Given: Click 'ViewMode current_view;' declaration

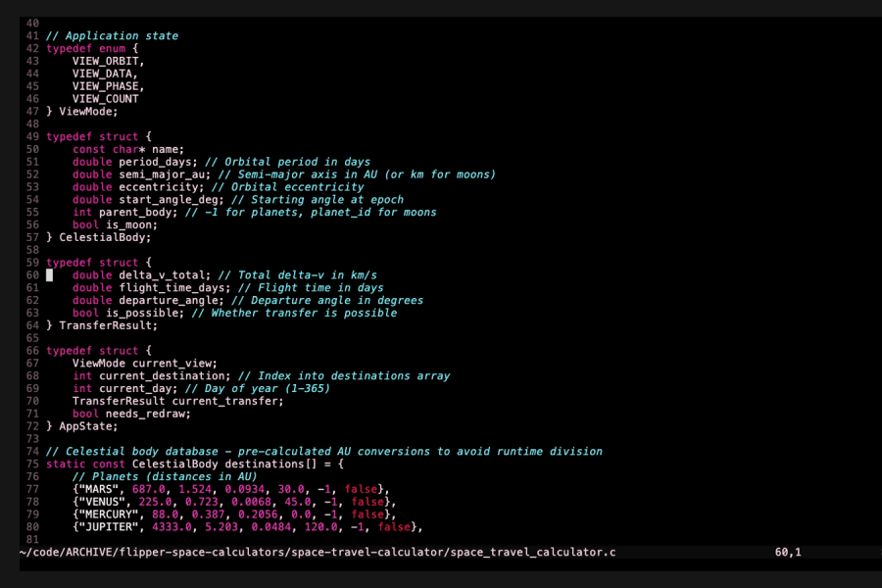Looking at the screenshot, I should pyautogui.click(x=145, y=364).
